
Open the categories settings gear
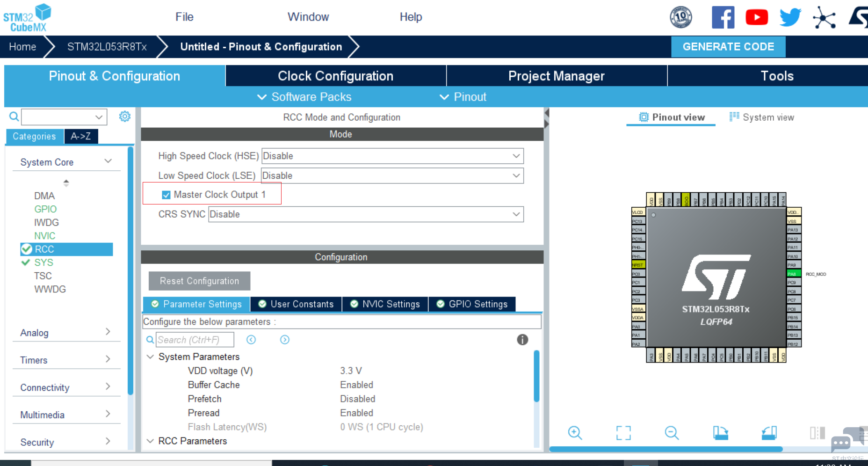click(x=125, y=116)
